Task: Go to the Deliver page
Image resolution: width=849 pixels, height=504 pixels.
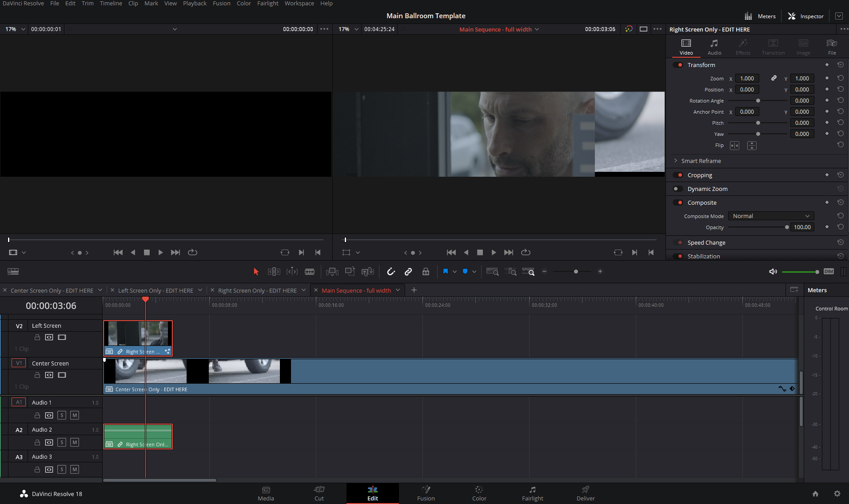Action: pos(586,493)
